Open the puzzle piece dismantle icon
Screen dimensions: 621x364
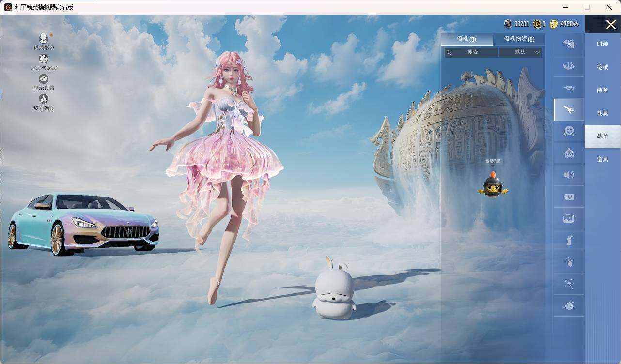(44, 59)
